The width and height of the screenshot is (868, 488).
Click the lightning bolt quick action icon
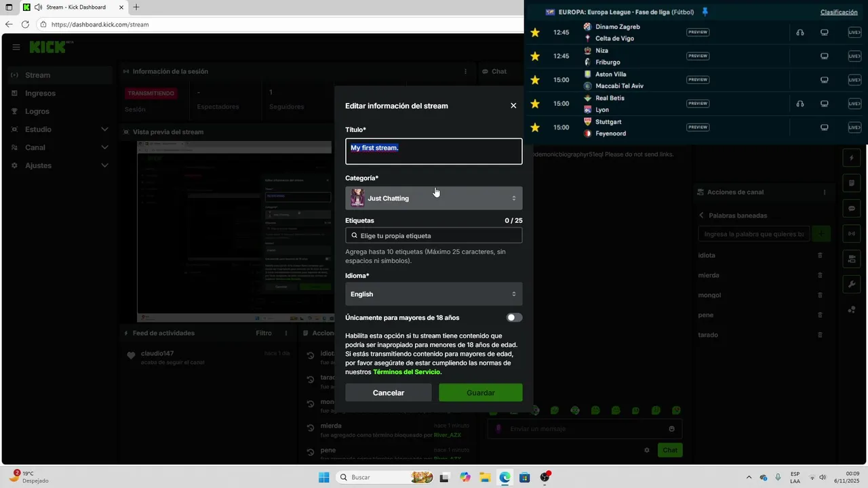click(x=852, y=159)
